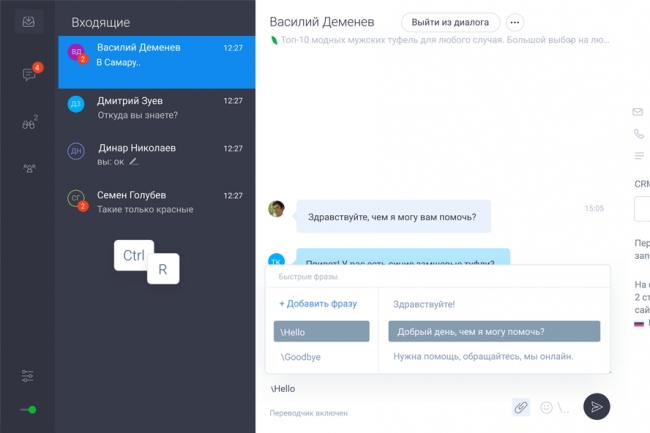
Task: Select the Василий Деменев conversation
Action: [x=157, y=62]
